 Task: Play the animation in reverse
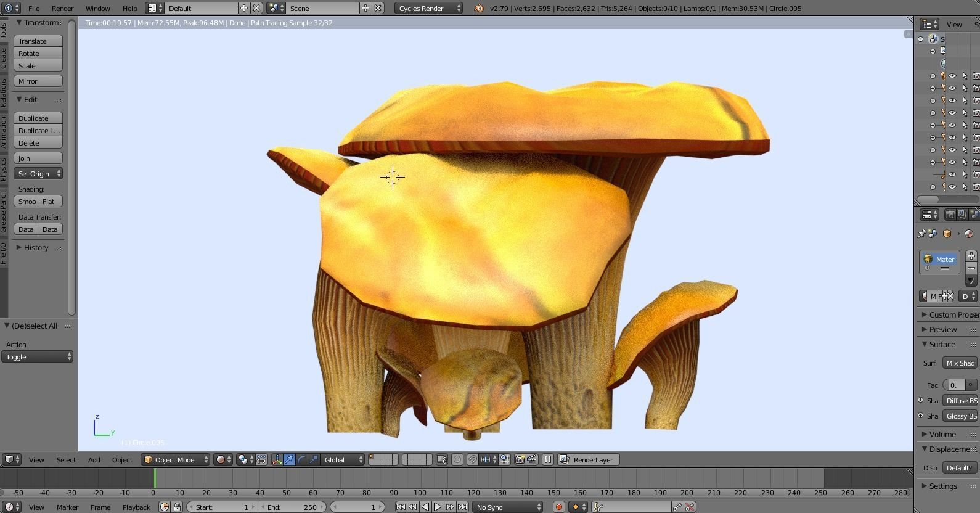[425, 507]
